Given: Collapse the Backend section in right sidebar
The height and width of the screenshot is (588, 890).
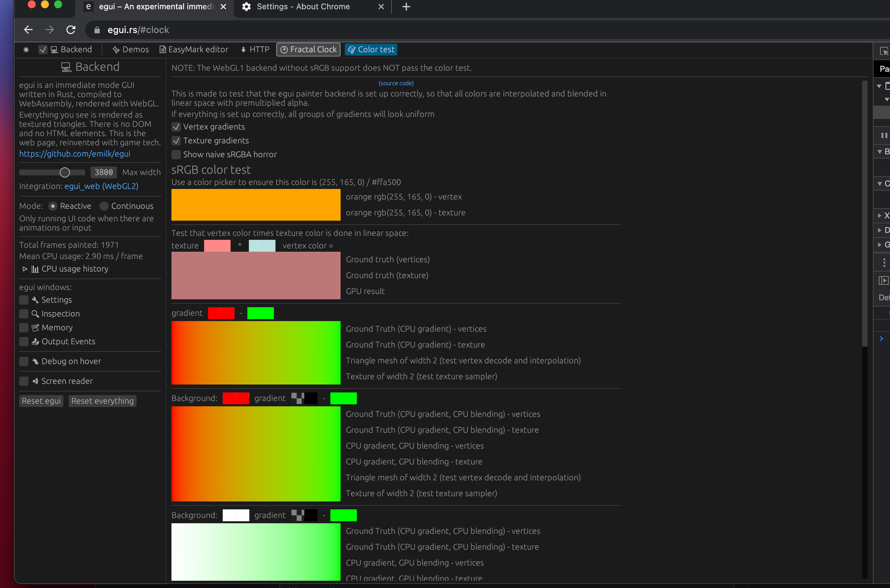Looking at the screenshot, I should coord(880,152).
